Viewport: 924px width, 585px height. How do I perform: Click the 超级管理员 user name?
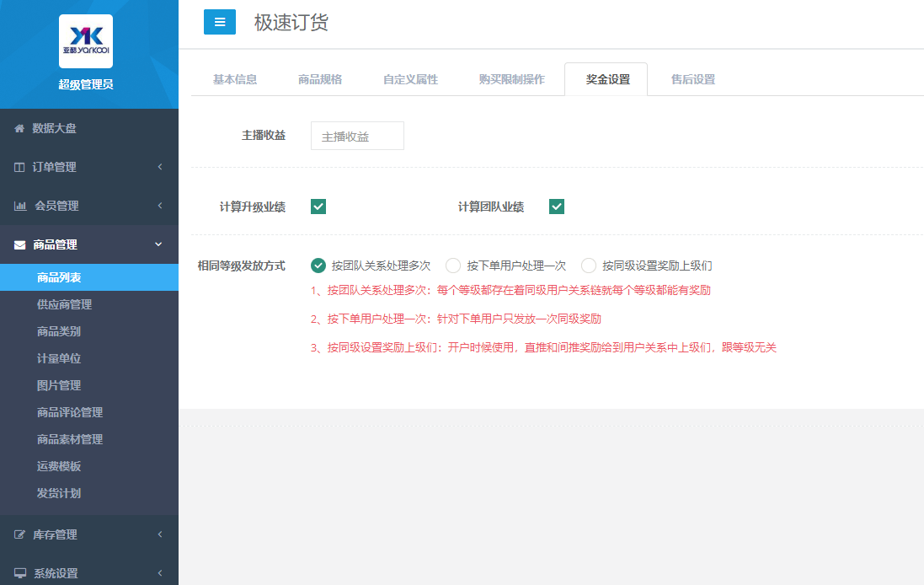tap(86, 84)
